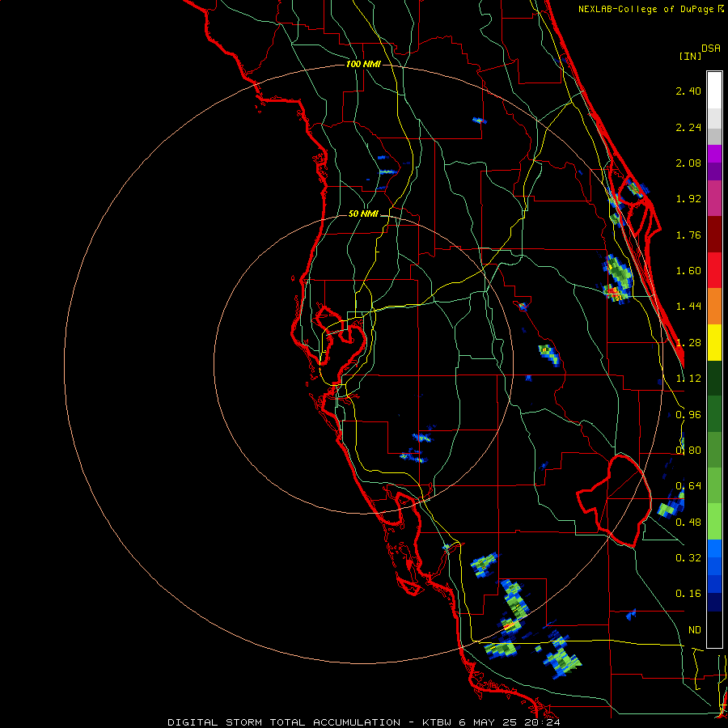Click the dark maroon legend swatch
Image resolution: width=728 pixels, height=728 pixels.
pyautogui.click(x=714, y=235)
